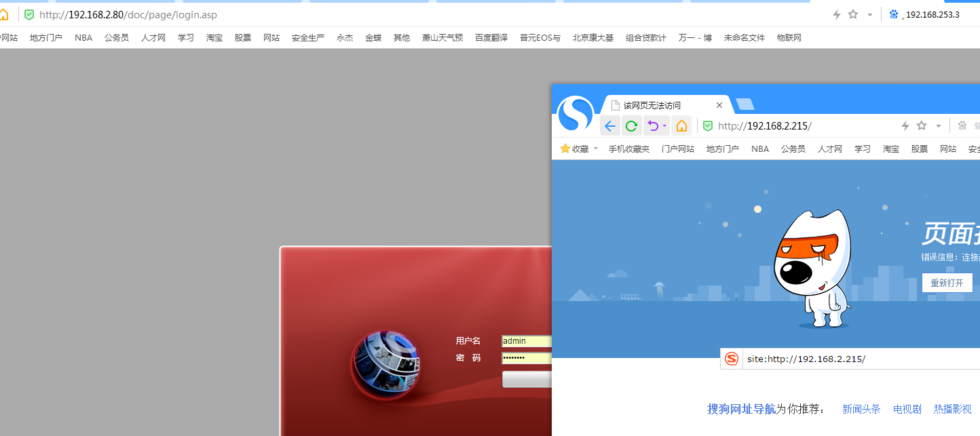Click the 用户名 field containing admin

[527, 341]
